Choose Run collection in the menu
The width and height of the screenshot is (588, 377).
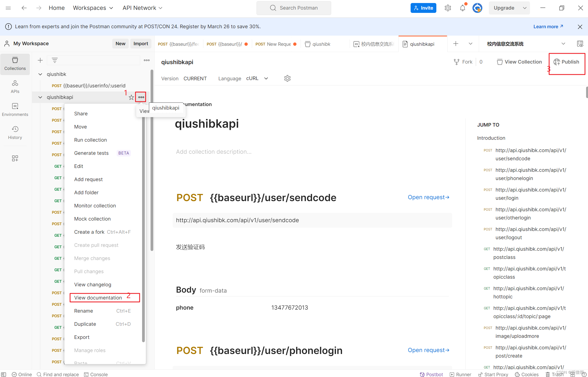[x=90, y=140]
